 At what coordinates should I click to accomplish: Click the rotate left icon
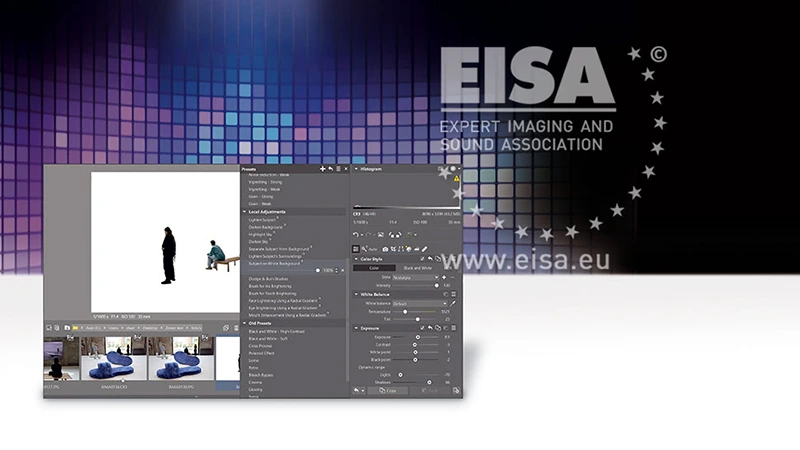click(392, 235)
